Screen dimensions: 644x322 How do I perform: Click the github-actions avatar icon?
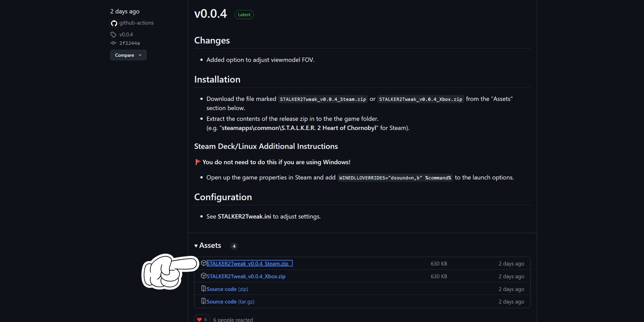(x=114, y=23)
